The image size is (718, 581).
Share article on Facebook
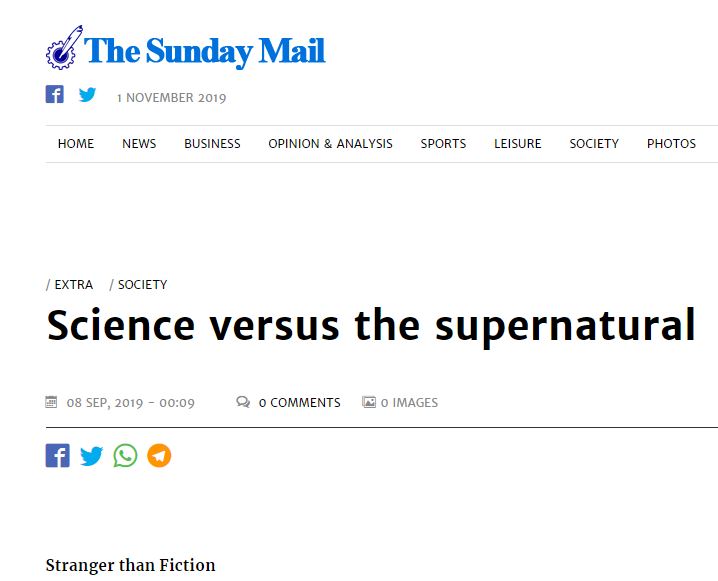tap(58, 456)
